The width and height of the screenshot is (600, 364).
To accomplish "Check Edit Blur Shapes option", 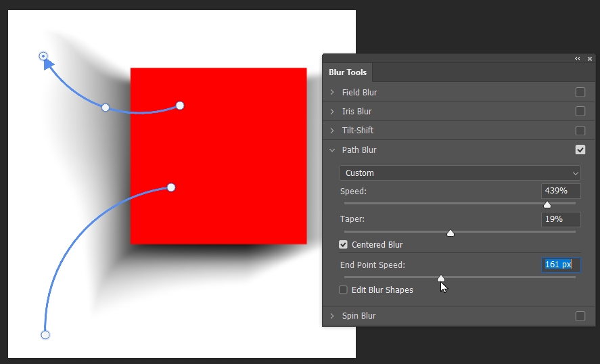I will (344, 290).
